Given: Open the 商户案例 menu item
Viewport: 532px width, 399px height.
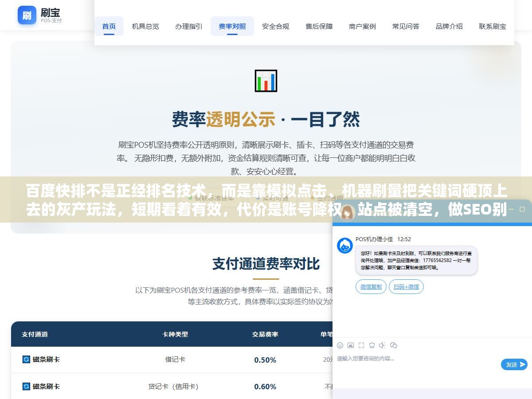Looking at the screenshot, I should (363, 26).
